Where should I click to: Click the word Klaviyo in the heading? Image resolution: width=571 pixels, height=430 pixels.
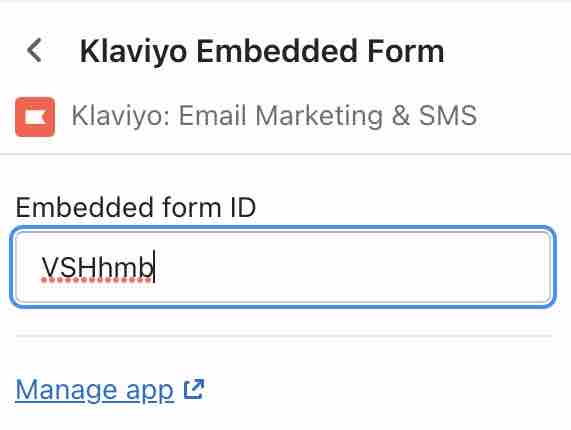coord(133,51)
